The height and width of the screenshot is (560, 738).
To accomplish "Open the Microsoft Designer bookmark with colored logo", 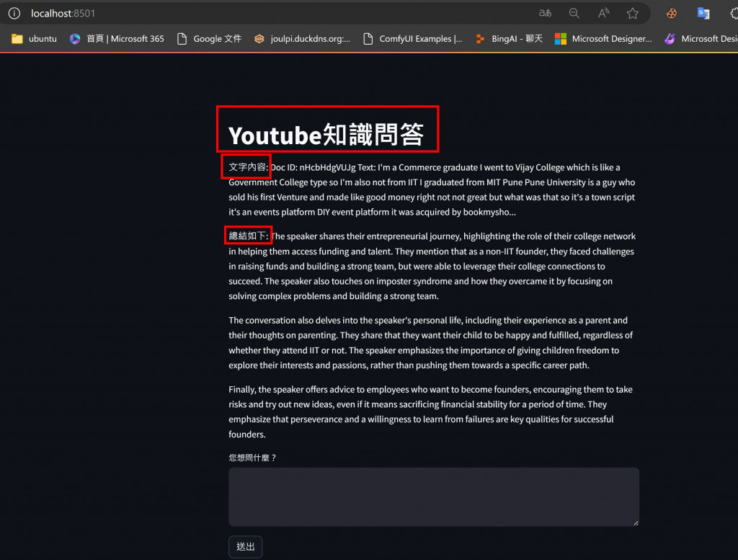I will click(603, 39).
